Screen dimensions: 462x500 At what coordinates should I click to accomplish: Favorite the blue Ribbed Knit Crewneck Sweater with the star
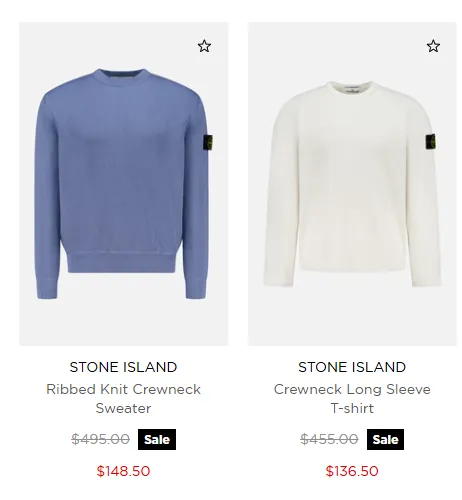(x=204, y=46)
